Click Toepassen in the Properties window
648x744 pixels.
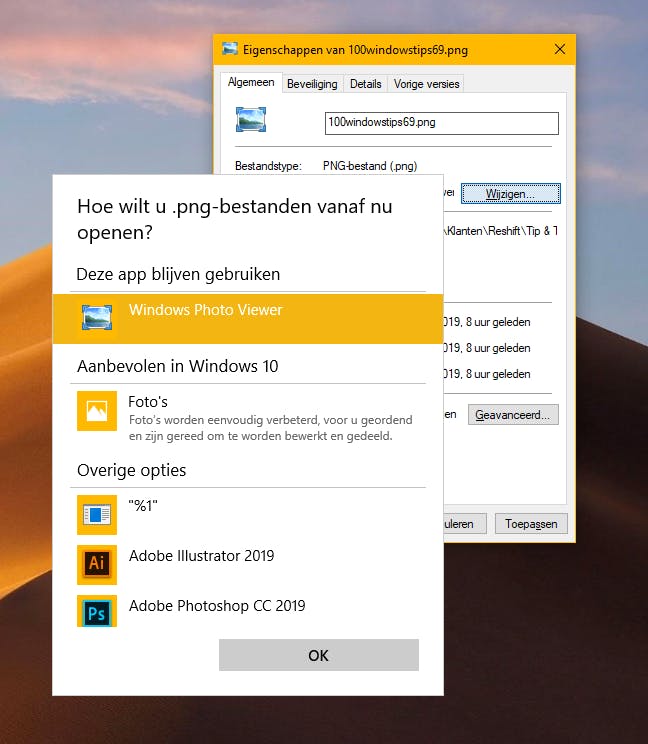(531, 524)
